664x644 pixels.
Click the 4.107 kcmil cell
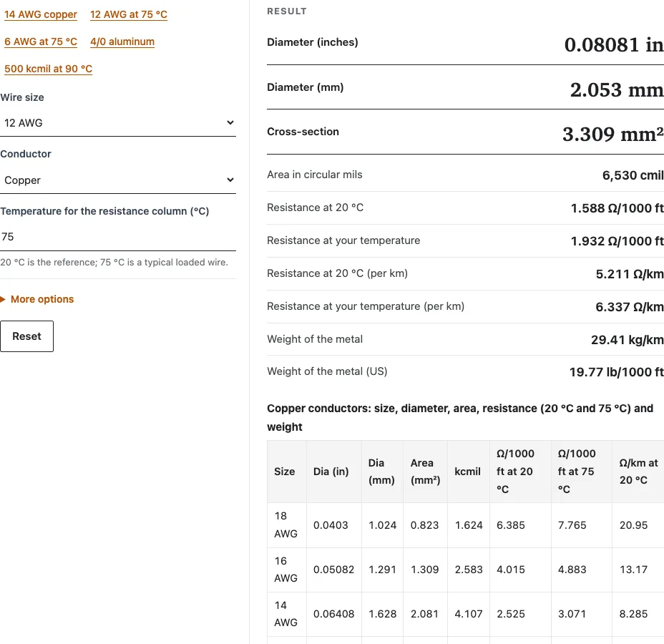[469, 614]
